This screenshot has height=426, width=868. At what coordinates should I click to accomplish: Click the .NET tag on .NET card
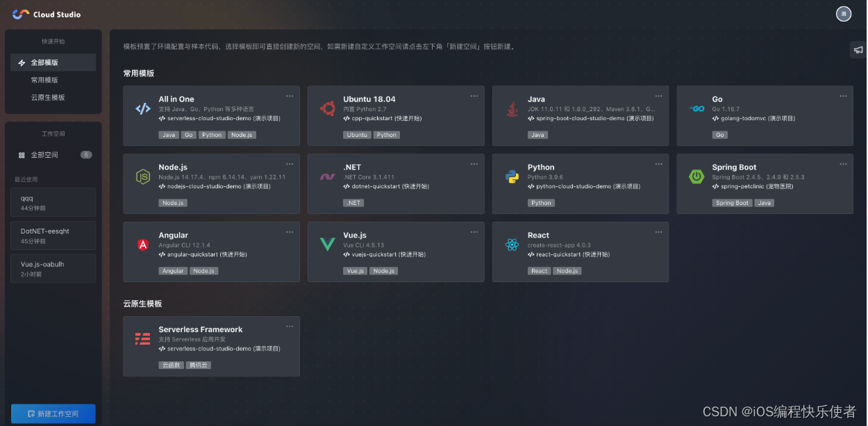(353, 203)
